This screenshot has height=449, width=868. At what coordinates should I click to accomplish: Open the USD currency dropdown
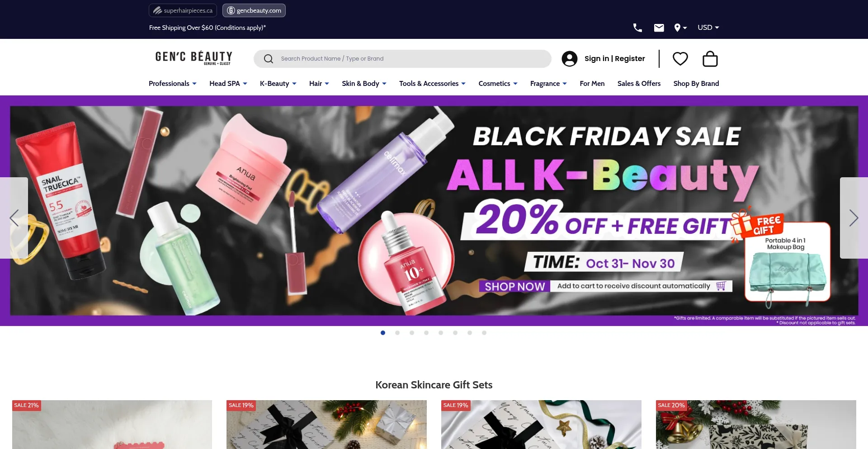point(708,28)
